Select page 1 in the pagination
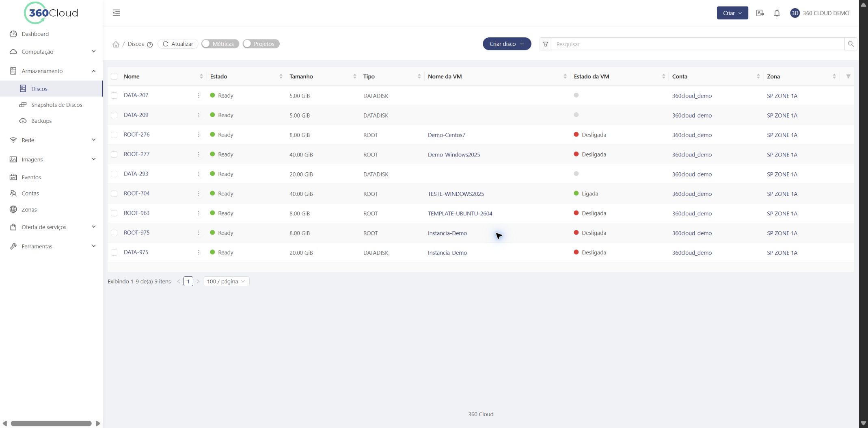Viewport: 868px width, 428px height. [x=188, y=281]
